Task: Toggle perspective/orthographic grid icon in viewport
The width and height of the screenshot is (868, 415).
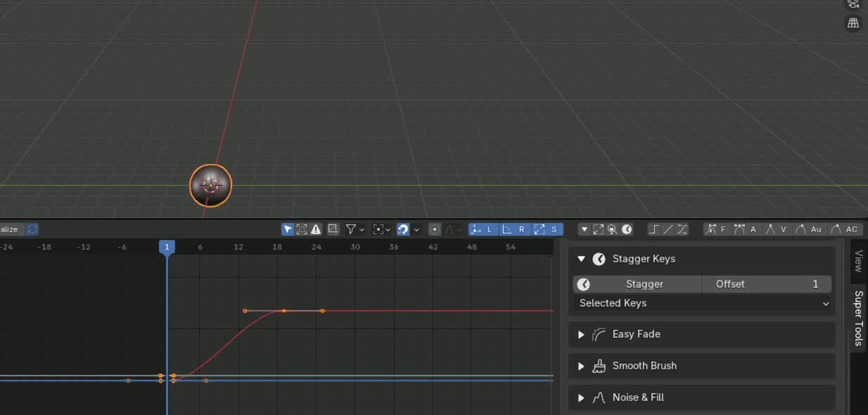Action: click(x=853, y=23)
